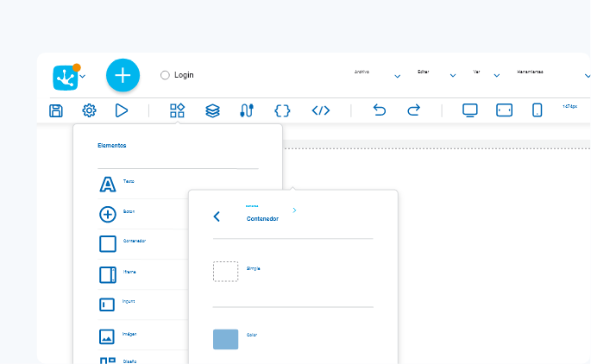Click the save (floppy disk) icon
The height and width of the screenshot is (364, 591).
(x=56, y=110)
